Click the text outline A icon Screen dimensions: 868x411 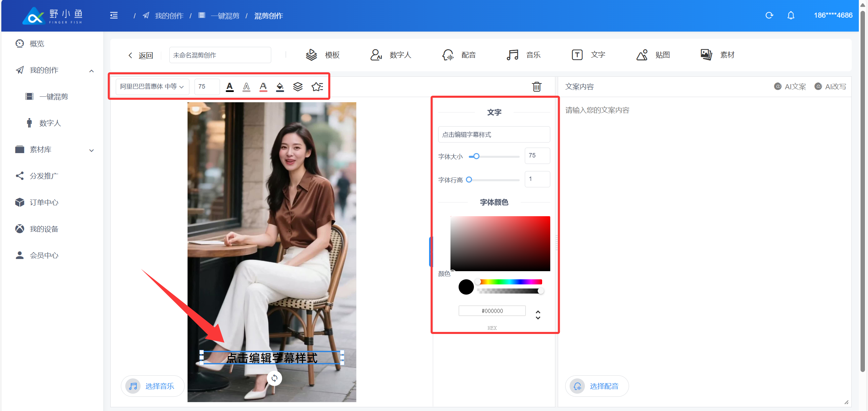pyautogui.click(x=246, y=87)
